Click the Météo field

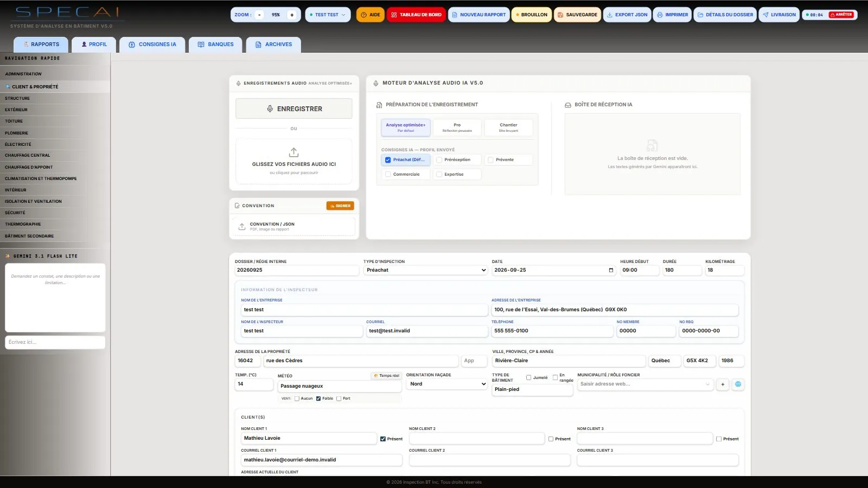tap(339, 386)
